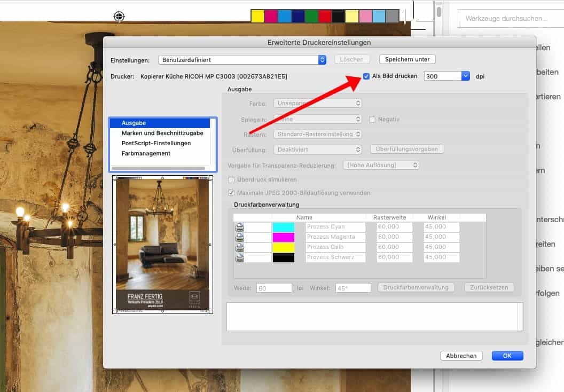Click the printer icon beside Prozess Magenta
The image size is (564, 392).
coord(240,237)
